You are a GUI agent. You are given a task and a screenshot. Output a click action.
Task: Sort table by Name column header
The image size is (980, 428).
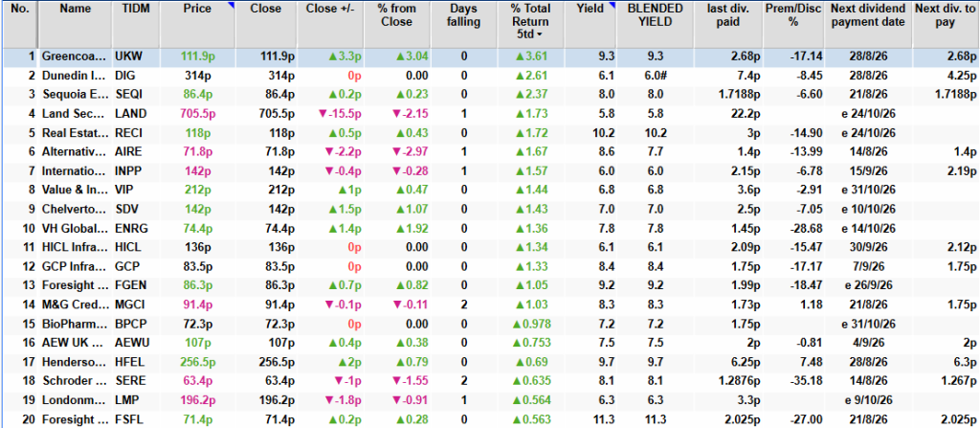coord(77,9)
